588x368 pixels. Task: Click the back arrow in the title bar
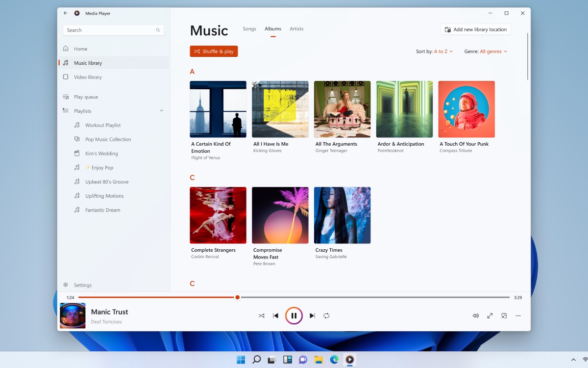66,13
